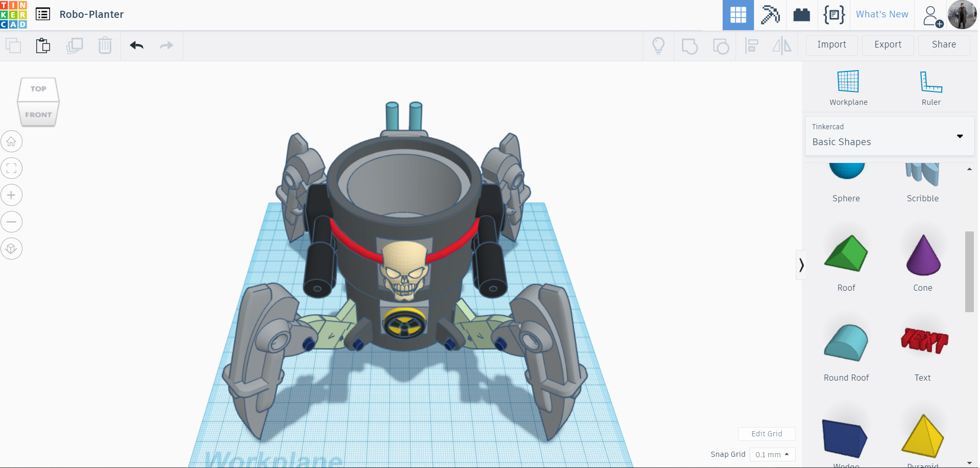The width and height of the screenshot is (980, 468).
Task: Click the Ungroup shapes icon
Action: point(721,46)
